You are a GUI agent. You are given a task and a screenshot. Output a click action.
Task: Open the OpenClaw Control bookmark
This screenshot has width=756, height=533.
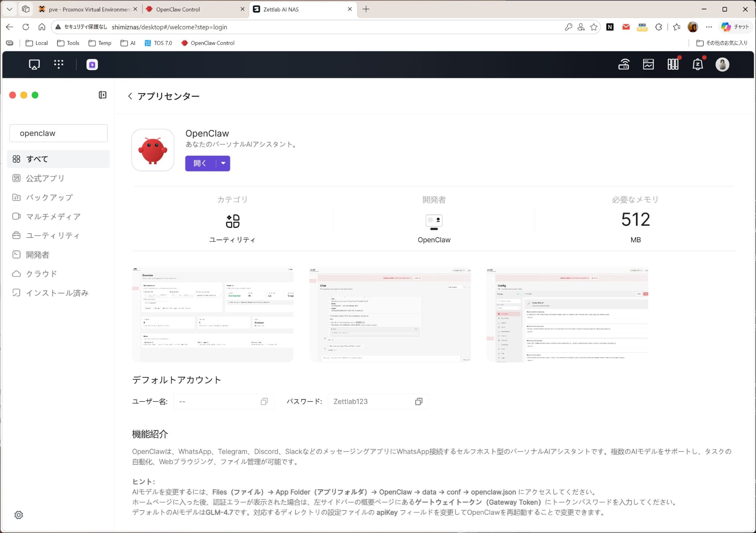click(x=208, y=43)
